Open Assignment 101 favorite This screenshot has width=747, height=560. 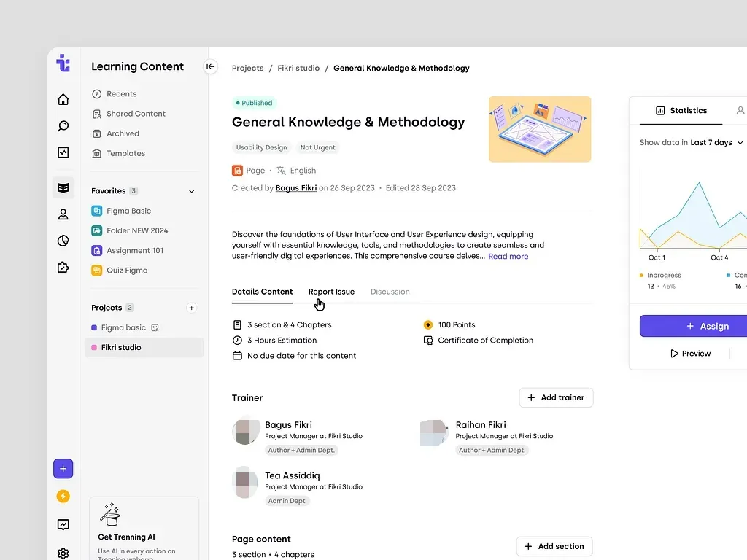(x=127, y=251)
